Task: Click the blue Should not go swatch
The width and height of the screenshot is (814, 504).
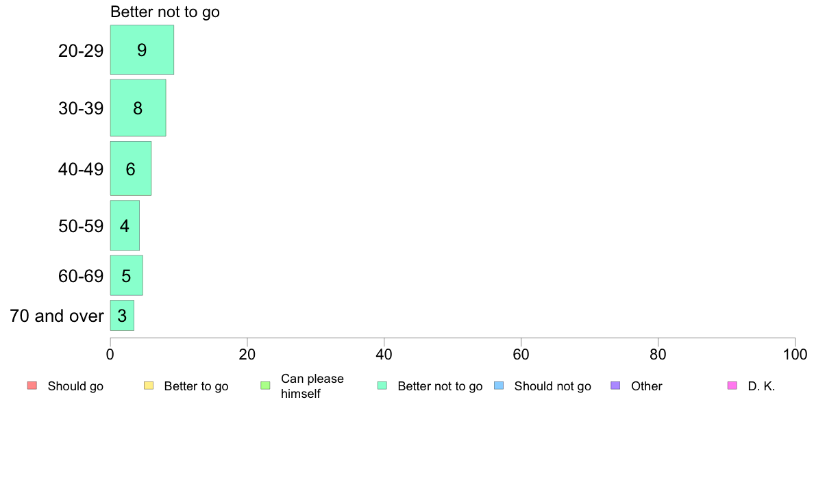Action: pos(499,386)
